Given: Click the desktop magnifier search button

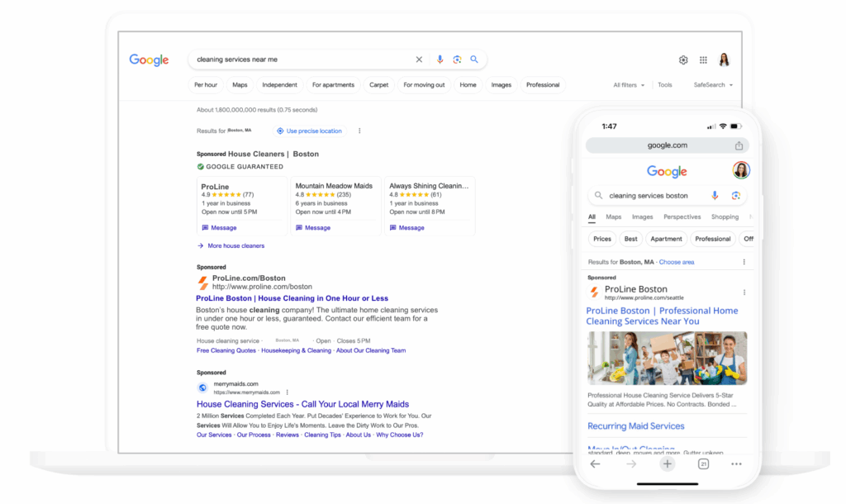Looking at the screenshot, I should coord(474,59).
